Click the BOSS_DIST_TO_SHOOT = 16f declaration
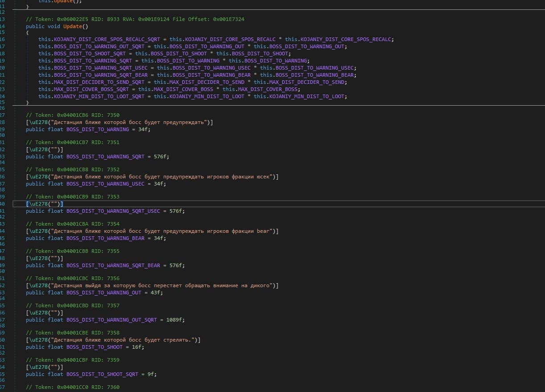Image resolution: width=545 pixels, height=392 pixels. 85,347
